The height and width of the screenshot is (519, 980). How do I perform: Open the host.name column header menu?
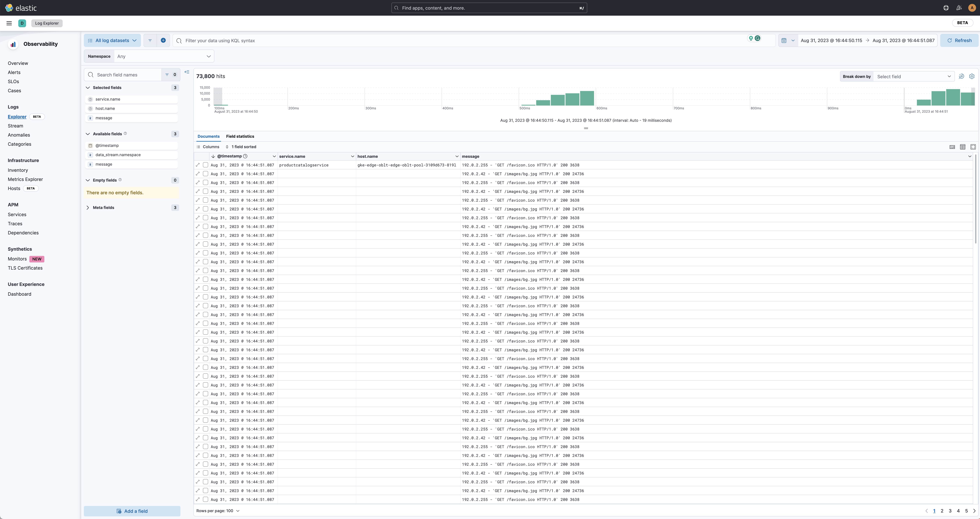click(457, 156)
